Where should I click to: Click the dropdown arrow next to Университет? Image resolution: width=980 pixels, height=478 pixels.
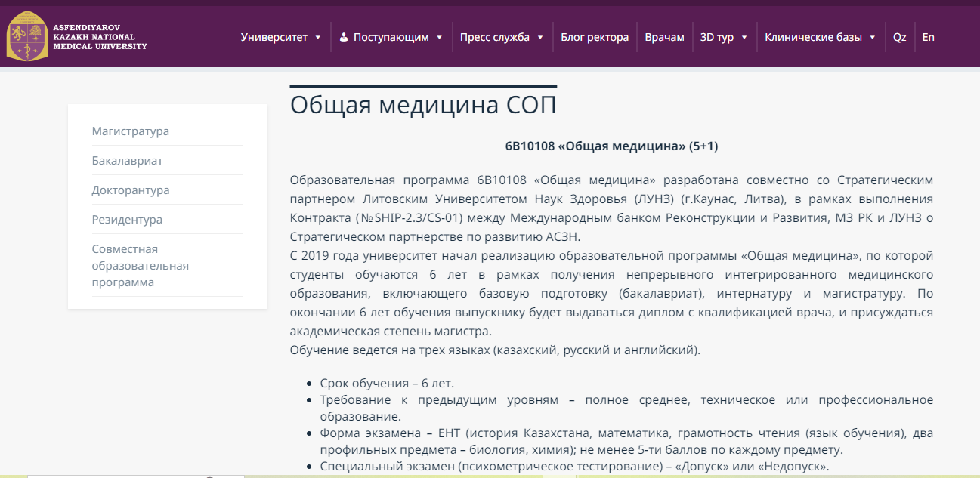317,35
